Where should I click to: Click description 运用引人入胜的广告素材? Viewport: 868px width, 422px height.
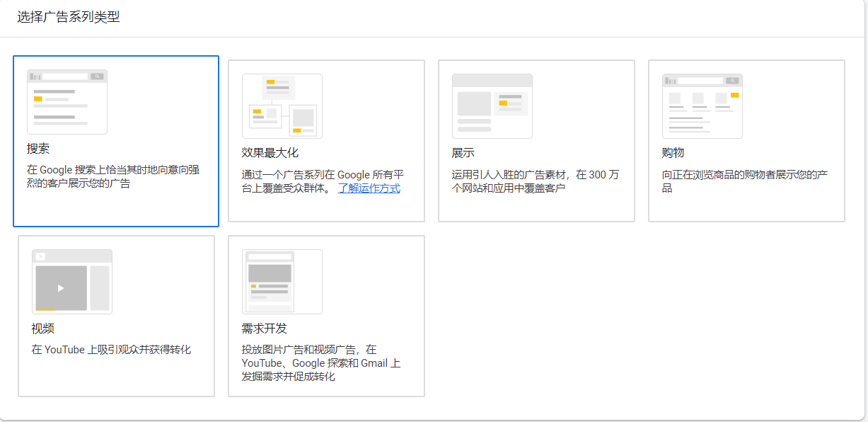536,181
